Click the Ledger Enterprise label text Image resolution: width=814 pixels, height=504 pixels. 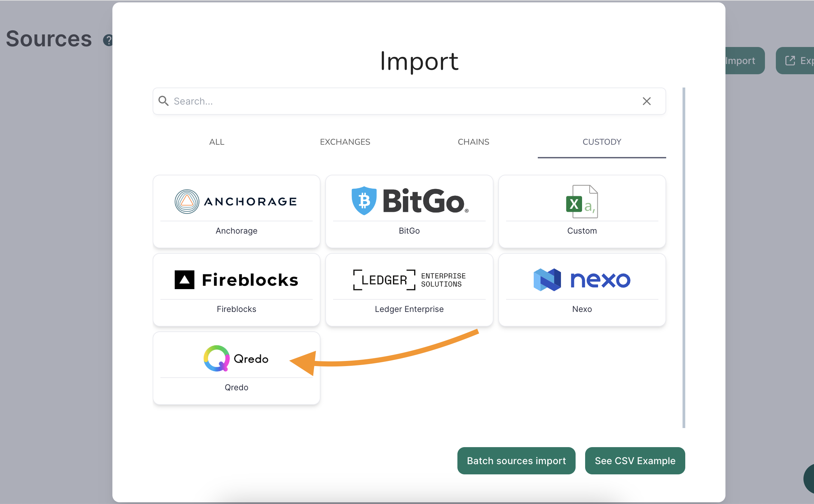[x=409, y=309]
